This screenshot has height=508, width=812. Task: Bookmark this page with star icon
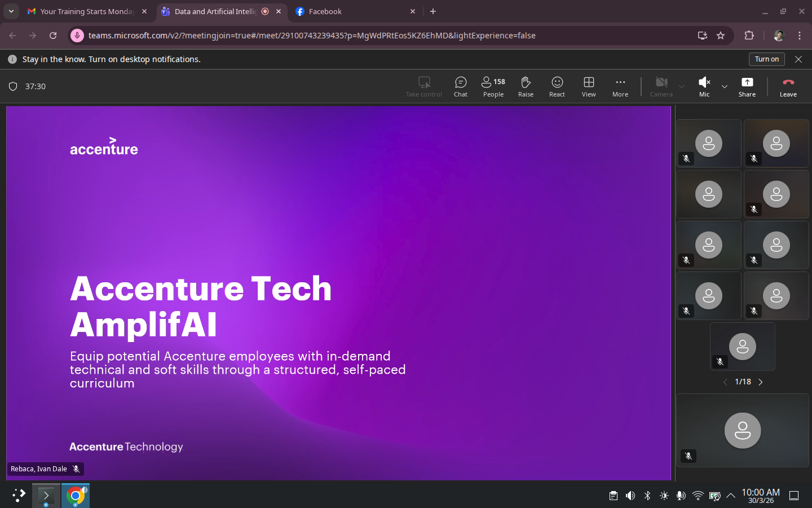point(721,36)
